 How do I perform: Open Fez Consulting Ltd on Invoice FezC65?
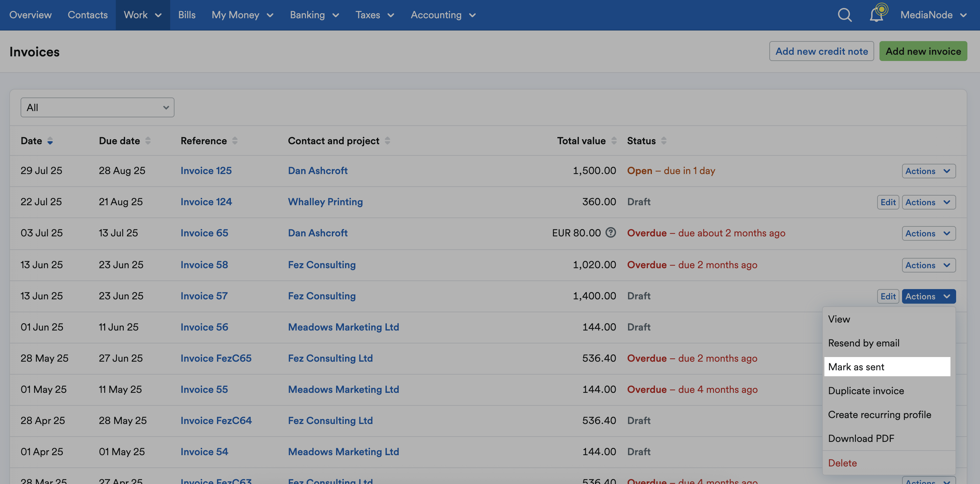pyautogui.click(x=330, y=359)
